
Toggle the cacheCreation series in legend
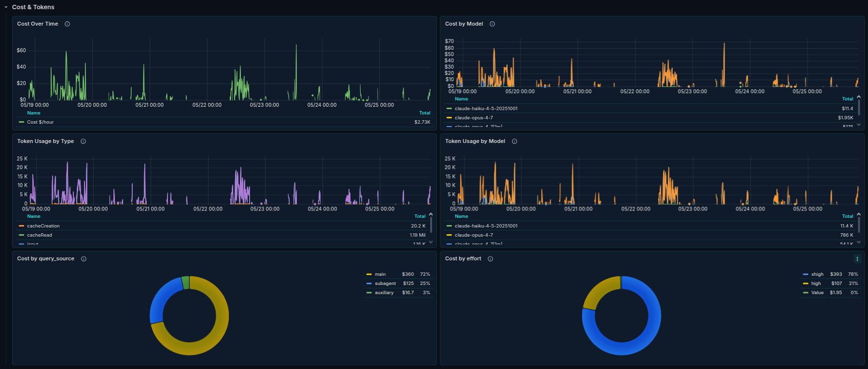click(43, 226)
